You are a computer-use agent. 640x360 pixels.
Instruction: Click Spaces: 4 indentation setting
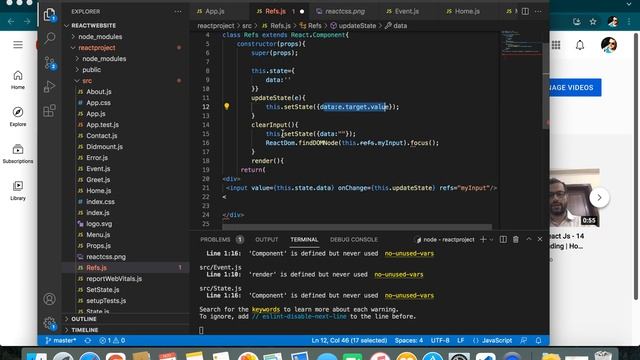coord(409,340)
